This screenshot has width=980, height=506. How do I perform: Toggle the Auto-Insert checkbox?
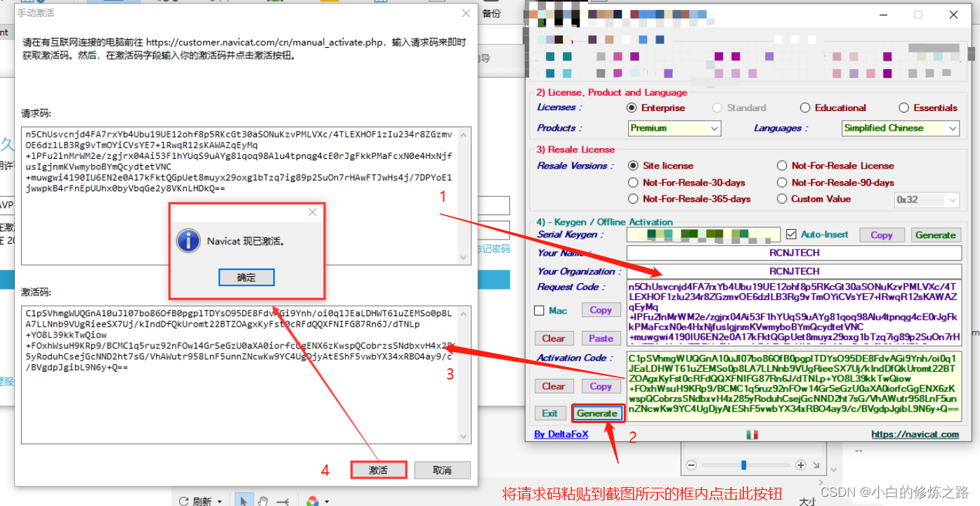tap(791, 235)
